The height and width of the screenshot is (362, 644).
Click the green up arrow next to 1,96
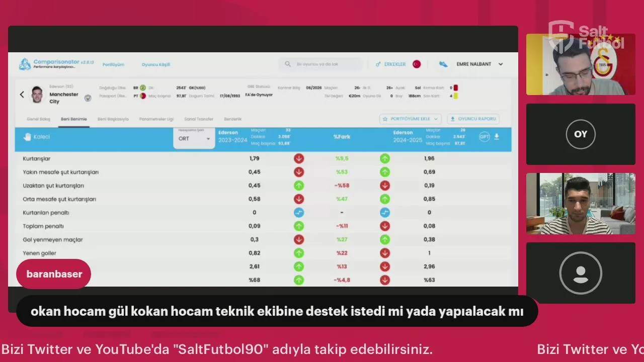(385, 158)
